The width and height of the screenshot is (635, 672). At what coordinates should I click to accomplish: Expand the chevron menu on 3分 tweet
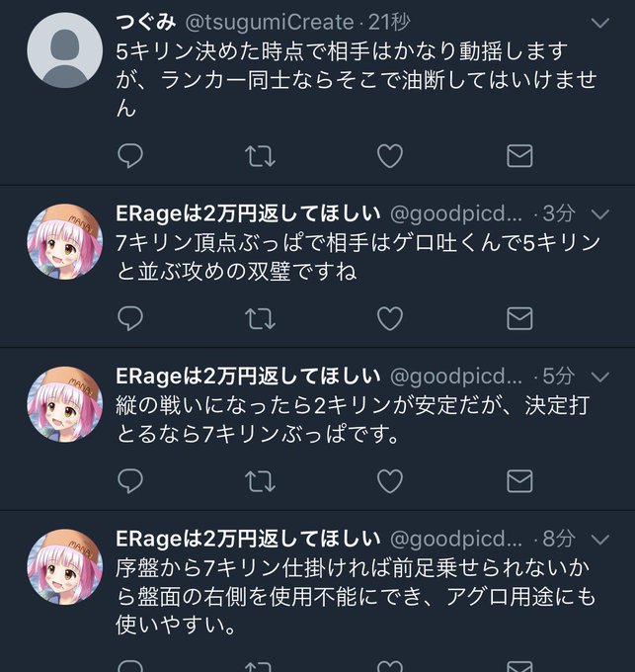pos(599,213)
